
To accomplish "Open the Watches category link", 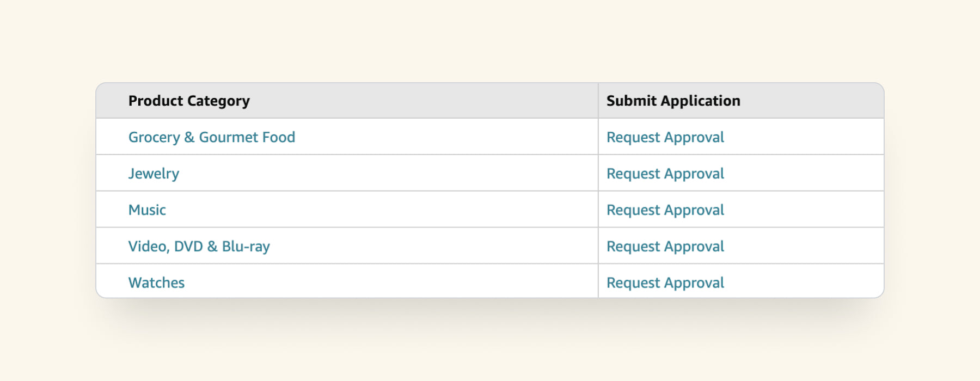I will [156, 283].
